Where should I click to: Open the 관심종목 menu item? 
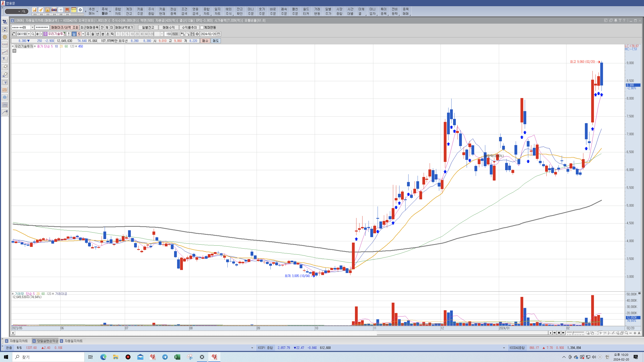pos(173,11)
